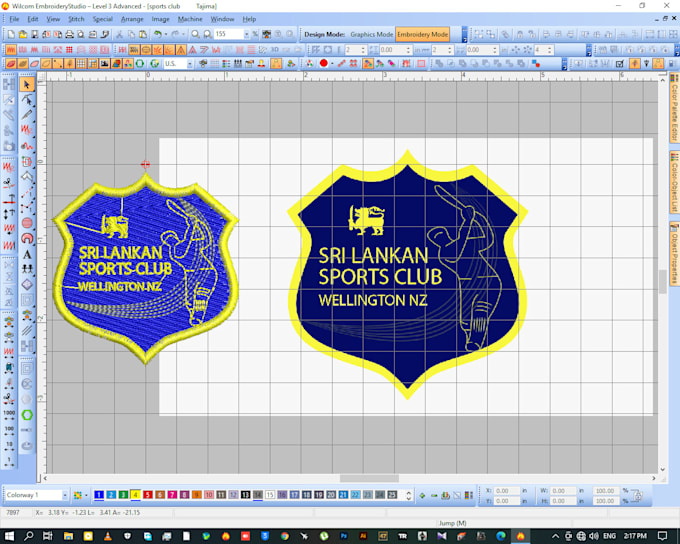Image resolution: width=680 pixels, height=544 pixels.
Task: Open the Object Properties side panel
Action: click(674, 253)
